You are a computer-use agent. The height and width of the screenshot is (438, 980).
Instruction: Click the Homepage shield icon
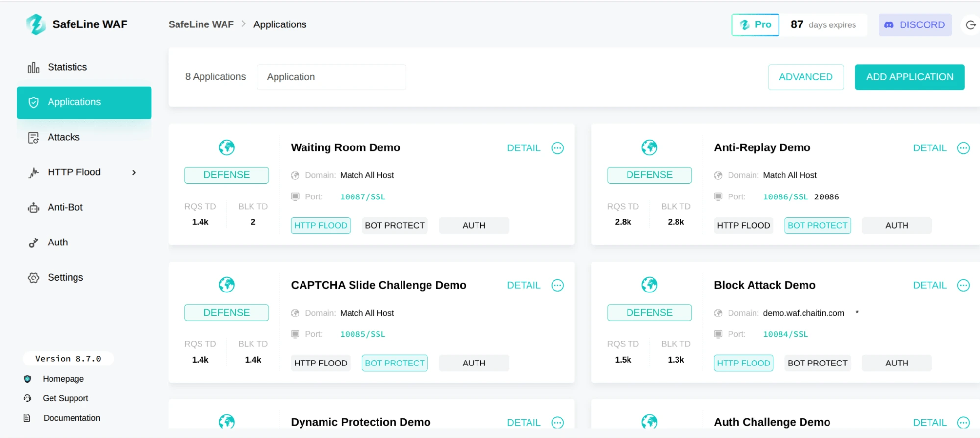point(27,379)
